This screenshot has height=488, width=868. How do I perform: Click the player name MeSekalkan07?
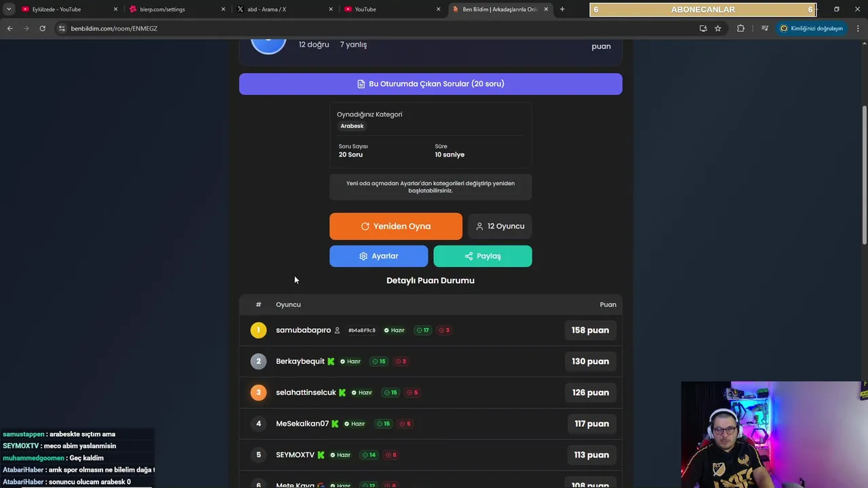pyautogui.click(x=302, y=424)
